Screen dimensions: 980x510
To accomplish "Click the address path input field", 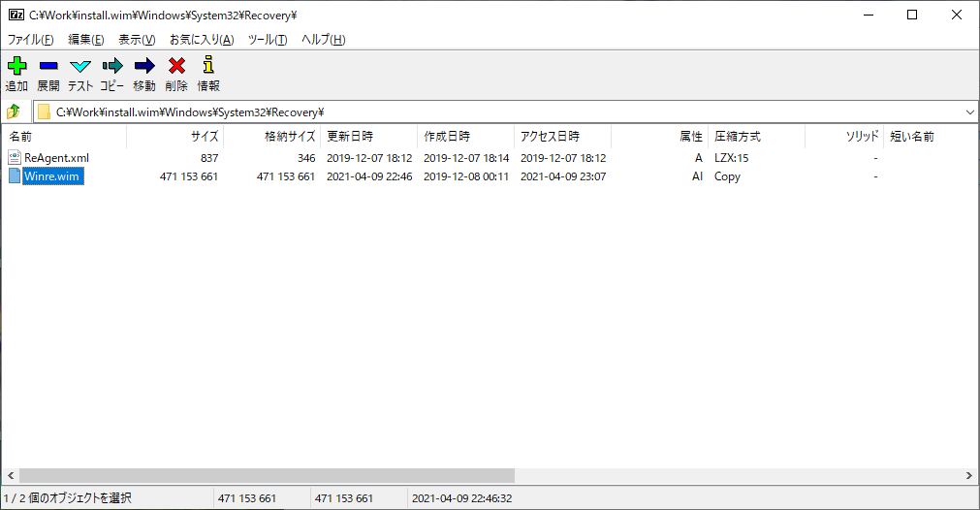I will pos(506,112).
